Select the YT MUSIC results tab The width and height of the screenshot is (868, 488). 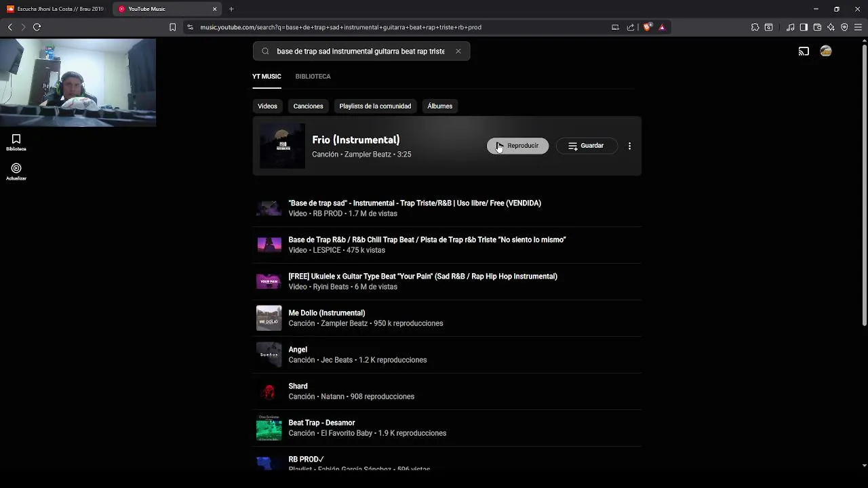(267, 77)
